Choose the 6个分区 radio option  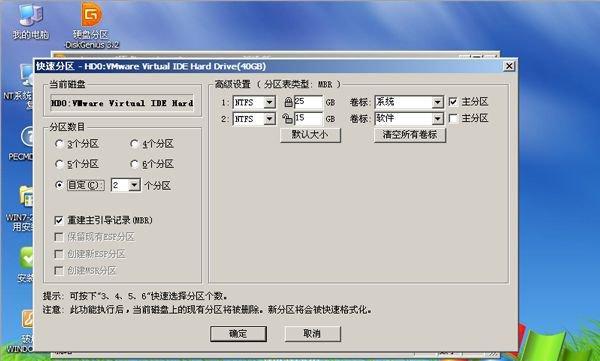pyautogui.click(x=134, y=164)
